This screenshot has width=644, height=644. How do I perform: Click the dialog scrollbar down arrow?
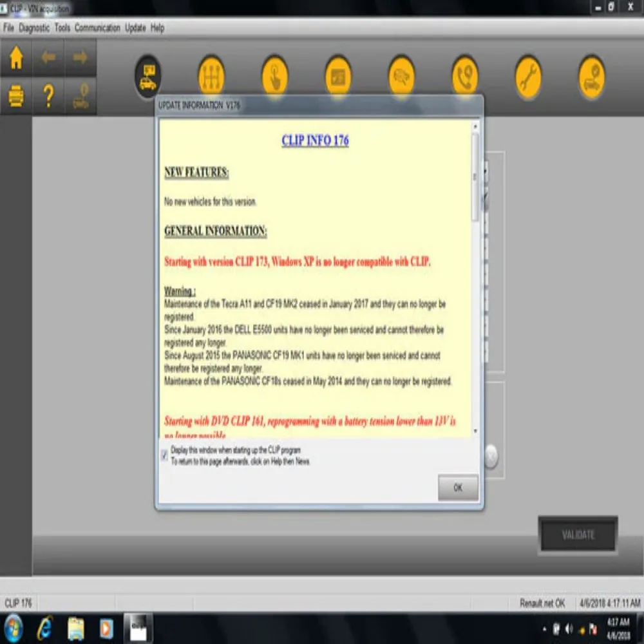pyautogui.click(x=475, y=431)
